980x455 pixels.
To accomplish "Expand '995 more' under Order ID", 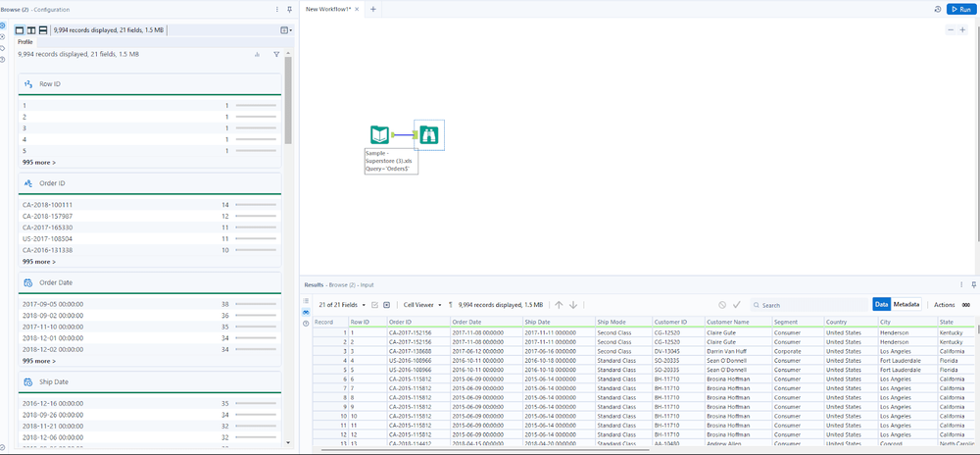I will pos(39,262).
